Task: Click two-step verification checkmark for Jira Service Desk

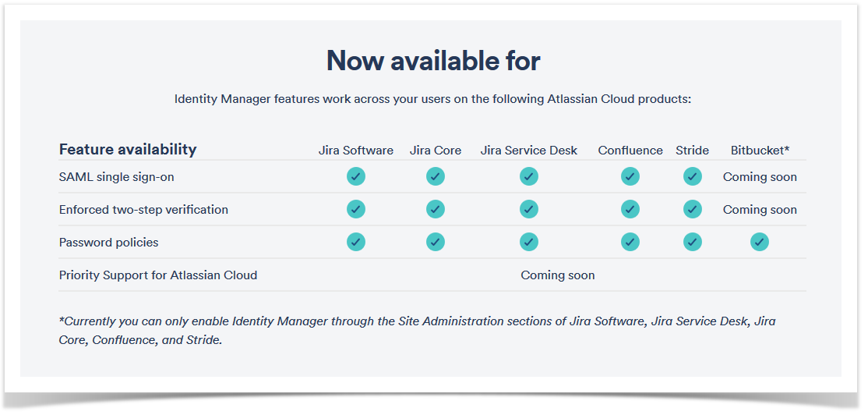Action: coord(528,209)
